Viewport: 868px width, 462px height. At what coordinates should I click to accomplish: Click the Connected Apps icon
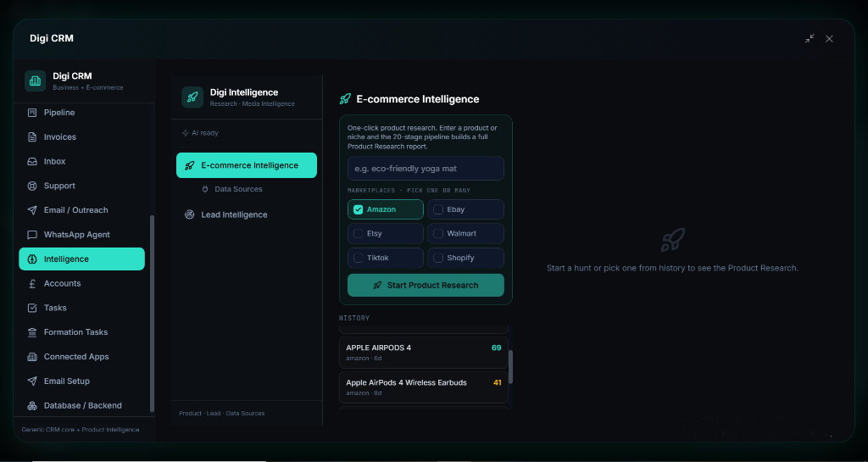[32, 357]
